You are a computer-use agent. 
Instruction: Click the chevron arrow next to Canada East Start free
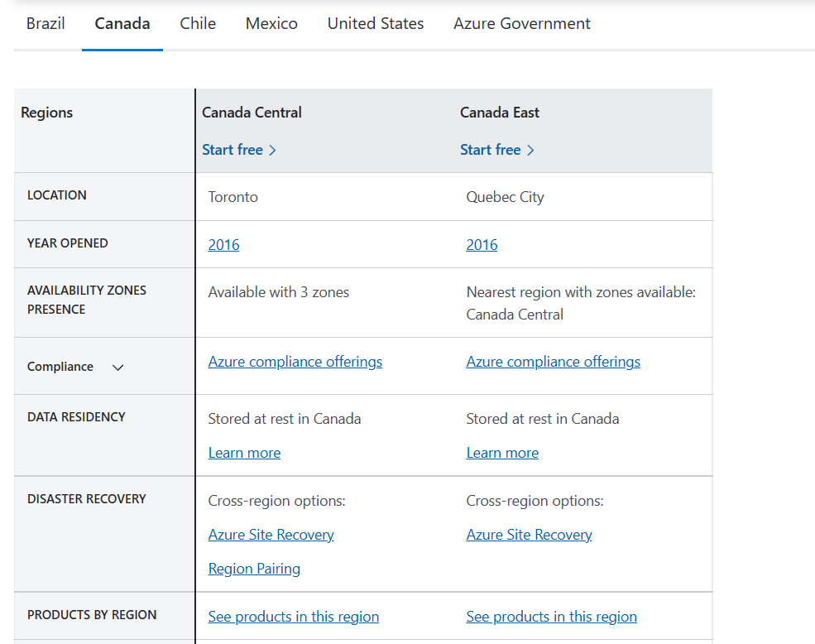click(x=530, y=151)
